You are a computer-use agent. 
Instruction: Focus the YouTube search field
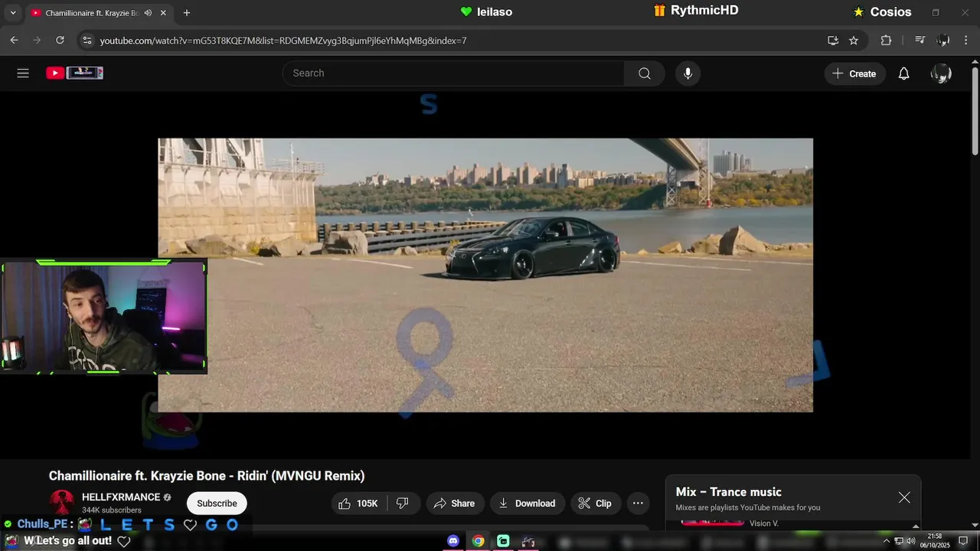(x=453, y=73)
